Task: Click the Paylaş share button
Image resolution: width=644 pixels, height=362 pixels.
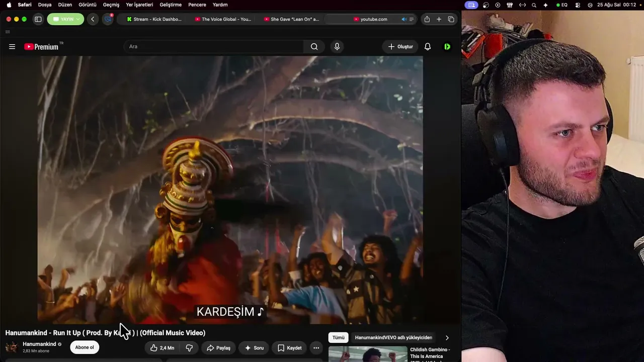Action: (218, 348)
